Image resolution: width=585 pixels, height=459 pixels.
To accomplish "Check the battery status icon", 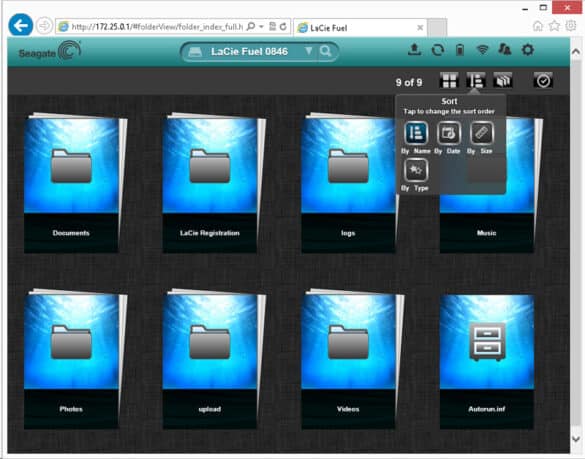I will point(460,50).
